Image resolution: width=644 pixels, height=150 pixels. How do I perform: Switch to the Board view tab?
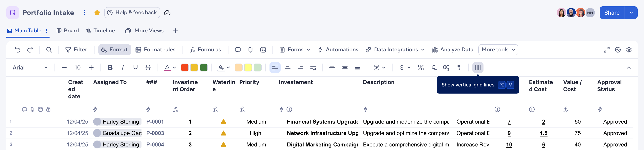[x=68, y=31]
